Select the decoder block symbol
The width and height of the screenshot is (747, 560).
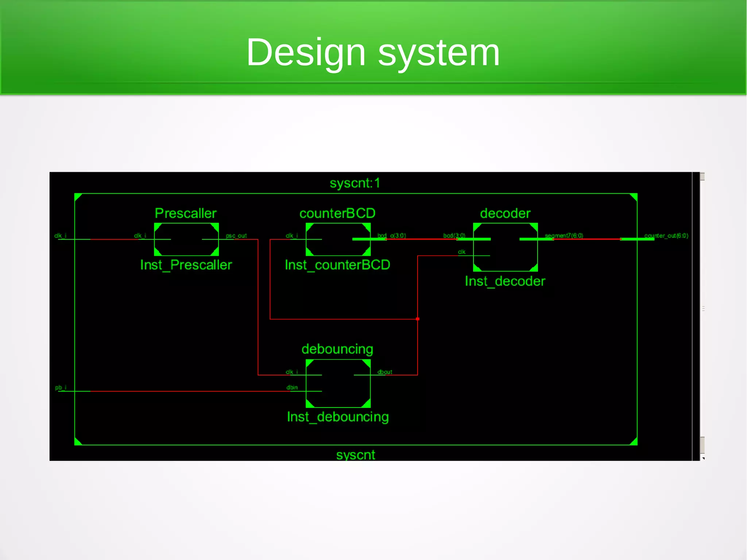[x=506, y=247]
